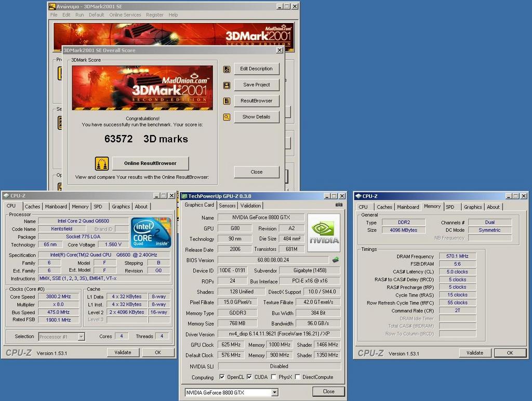Click OK in CPU-Z memory window
Viewport: 532px width, 401px height.
point(510,353)
